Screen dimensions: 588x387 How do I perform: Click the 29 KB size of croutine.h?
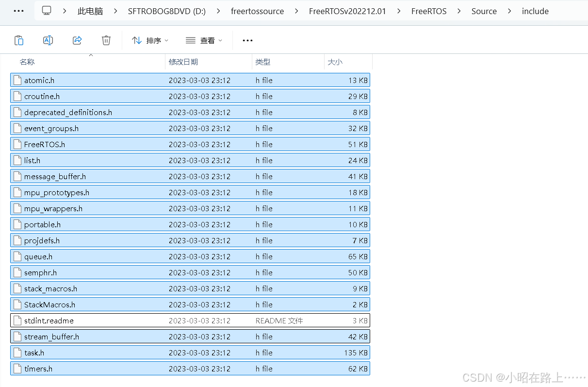pos(358,96)
